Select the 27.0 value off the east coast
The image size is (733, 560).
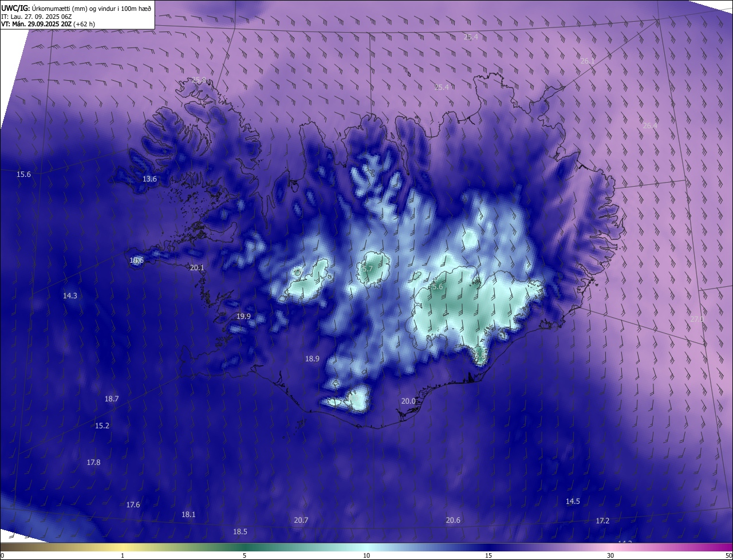pos(696,318)
